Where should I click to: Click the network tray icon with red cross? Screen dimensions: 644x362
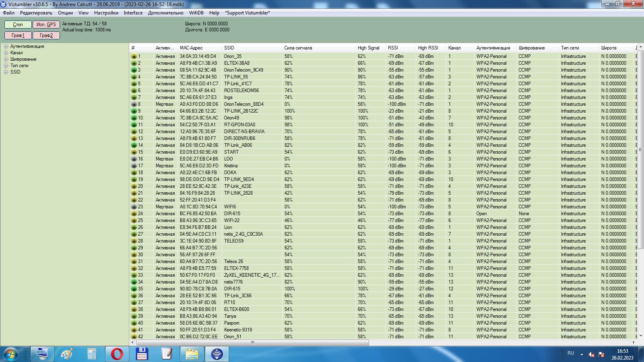pos(601,354)
